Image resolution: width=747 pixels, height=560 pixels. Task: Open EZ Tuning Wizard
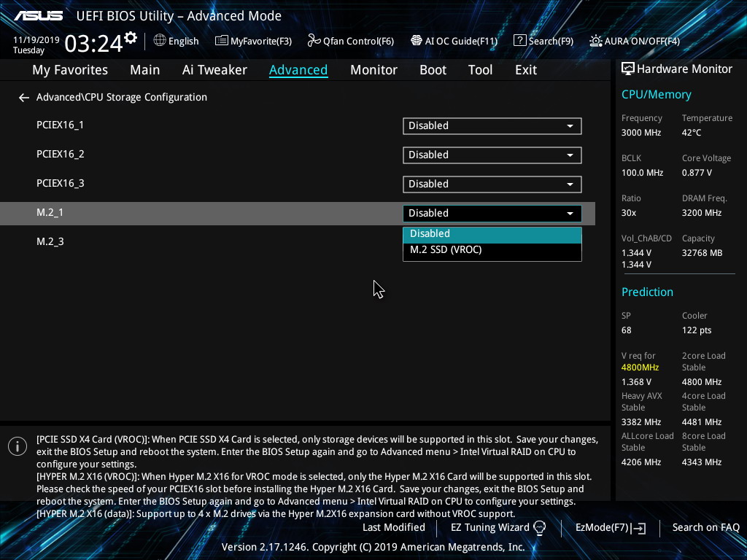click(498, 528)
